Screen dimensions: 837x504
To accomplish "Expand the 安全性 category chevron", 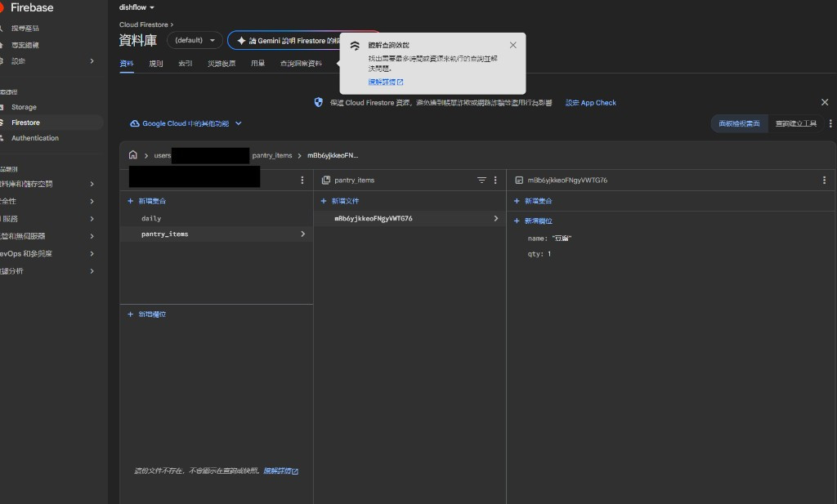I will point(92,201).
